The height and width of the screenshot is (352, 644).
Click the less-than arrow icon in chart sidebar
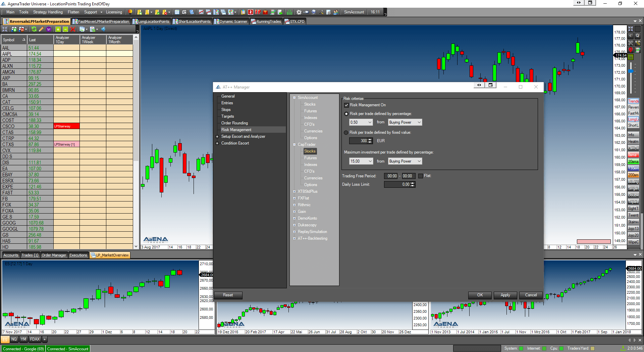coord(631,36)
